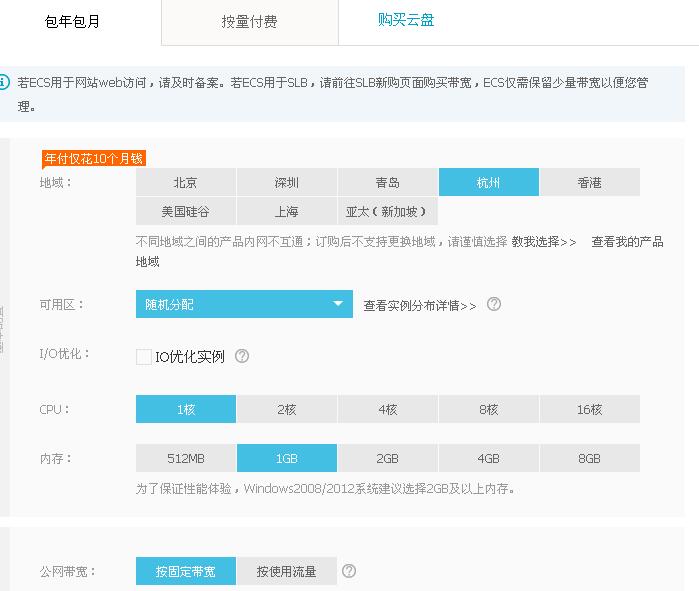
Task: Pick 按使用流量 bandwidth billing
Action: (x=286, y=571)
